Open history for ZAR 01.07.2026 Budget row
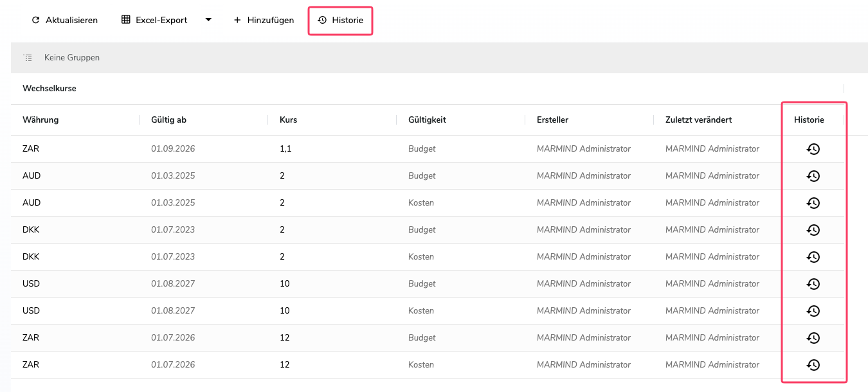The width and height of the screenshot is (868, 392). [x=813, y=338]
